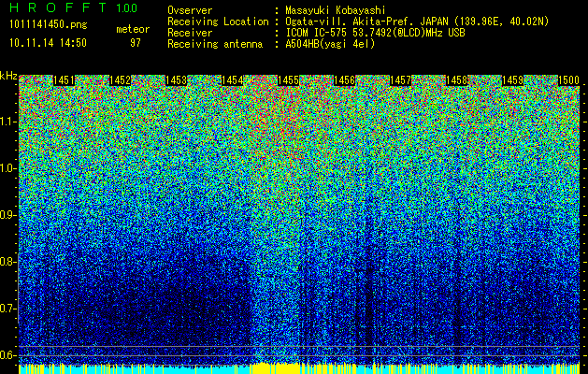588x374 pixels.
Task: Click the 1.1 frequency axis label
Action: coord(7,122)
